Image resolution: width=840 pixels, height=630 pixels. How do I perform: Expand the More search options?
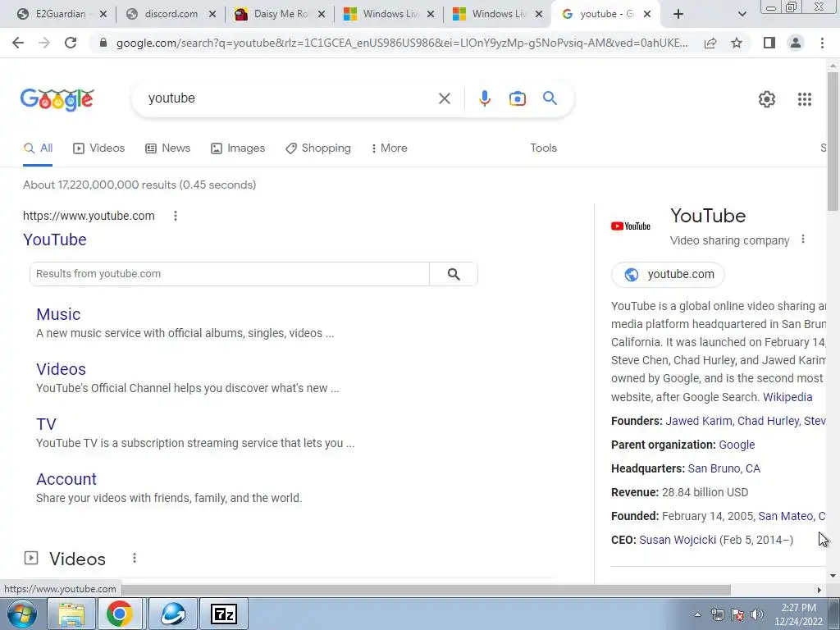[390, 148]
